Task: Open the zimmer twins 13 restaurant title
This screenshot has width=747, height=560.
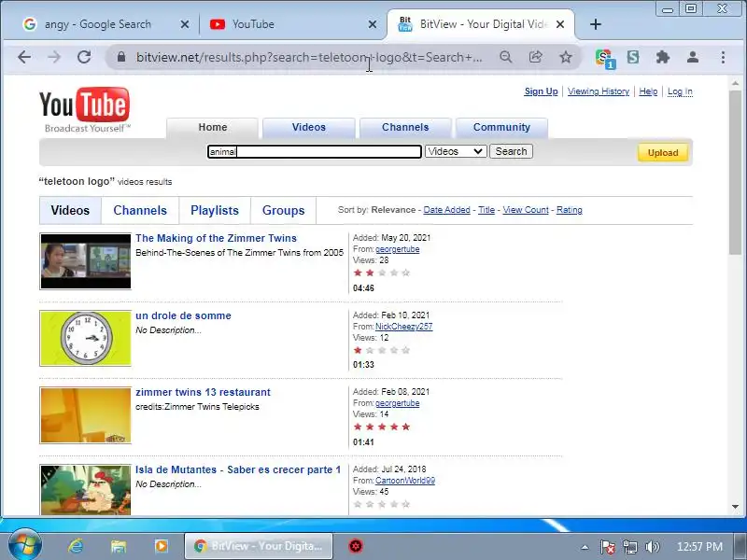Action: point(203,392)
